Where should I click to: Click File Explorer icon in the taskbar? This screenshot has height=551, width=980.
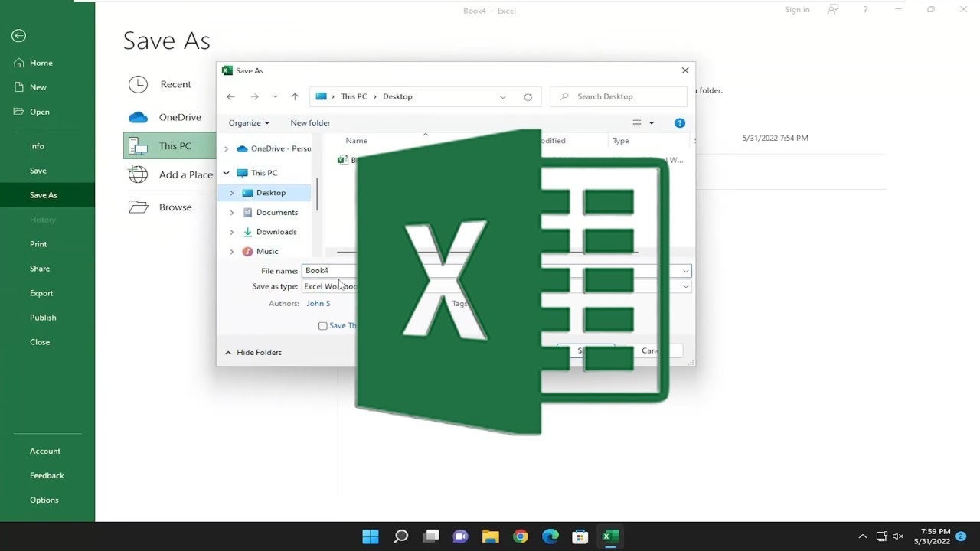[490, 536]
